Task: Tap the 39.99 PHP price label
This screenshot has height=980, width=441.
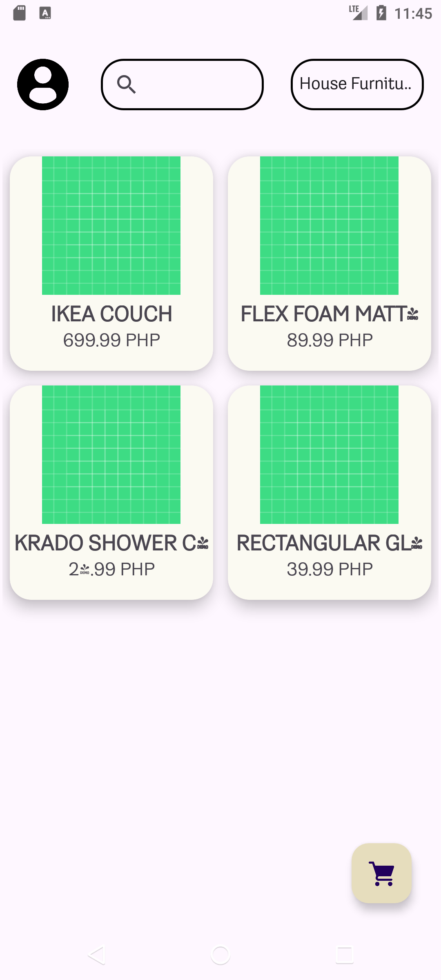Action: tap(330, 569)
